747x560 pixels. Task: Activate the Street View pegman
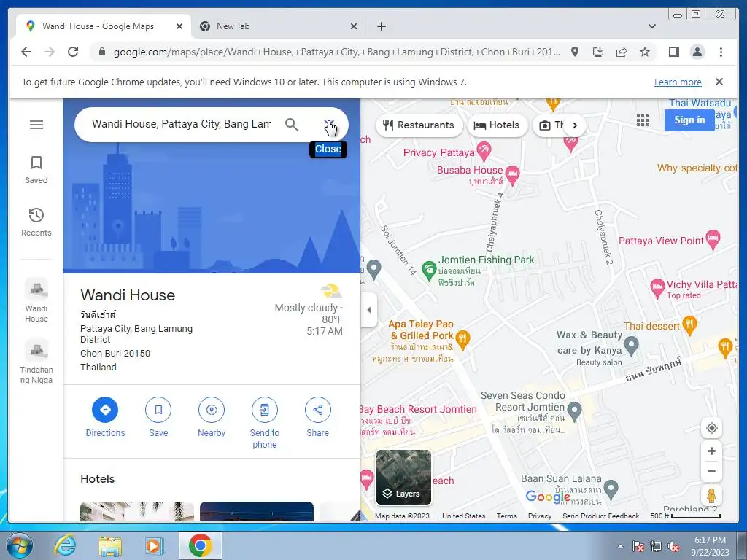pos(712,496)
